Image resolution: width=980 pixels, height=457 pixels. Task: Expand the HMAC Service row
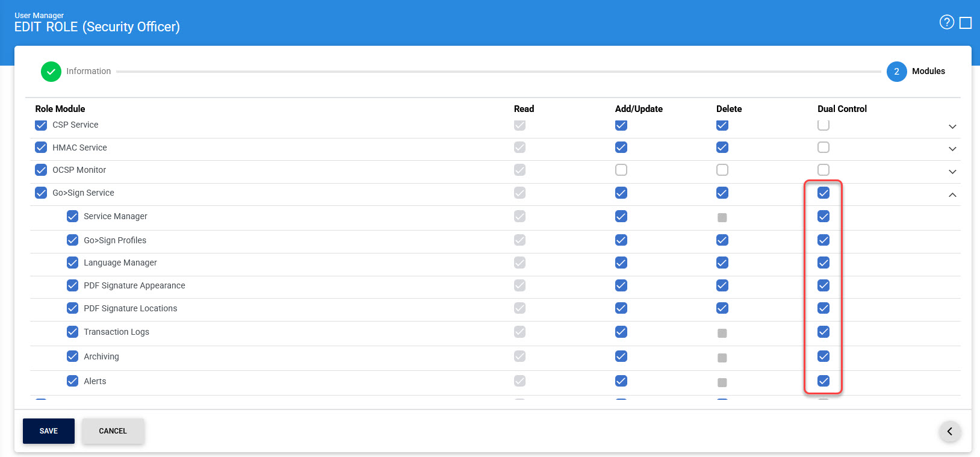(952, 149)
